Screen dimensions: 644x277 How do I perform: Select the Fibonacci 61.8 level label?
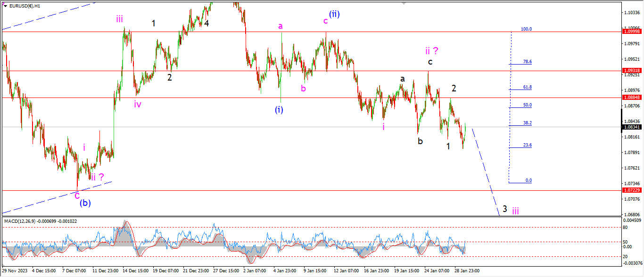click(x=527, y=87)
